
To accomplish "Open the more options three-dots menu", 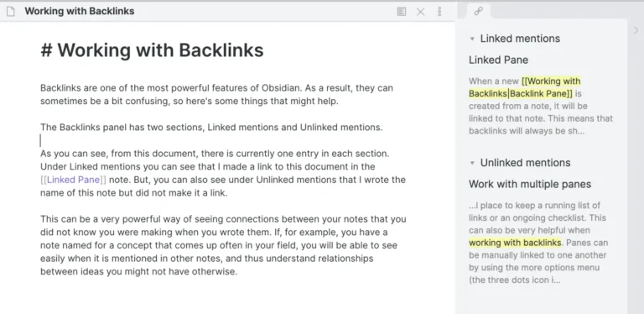I will tap(439, 12).
